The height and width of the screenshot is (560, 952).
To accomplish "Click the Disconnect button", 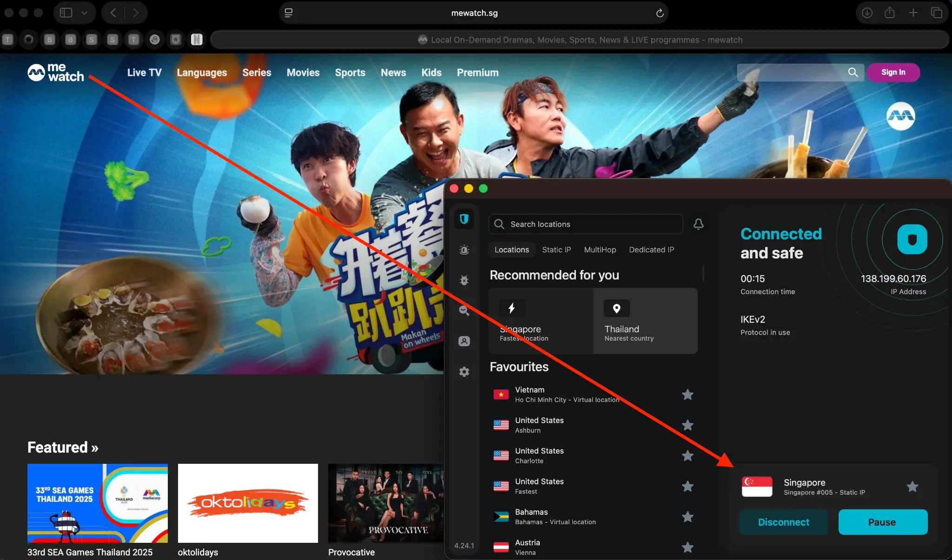I will pyautogui.click(x=783, y=522).
